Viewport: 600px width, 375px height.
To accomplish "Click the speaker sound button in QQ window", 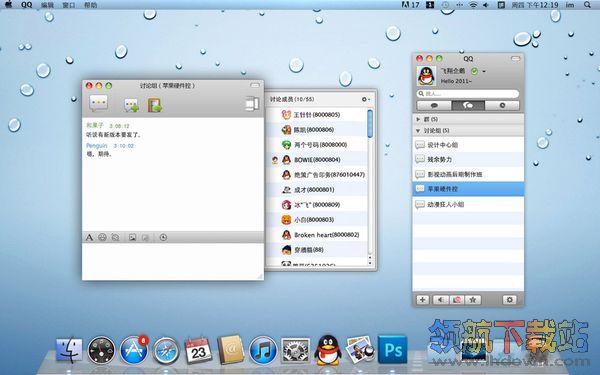I will point(440,300).
